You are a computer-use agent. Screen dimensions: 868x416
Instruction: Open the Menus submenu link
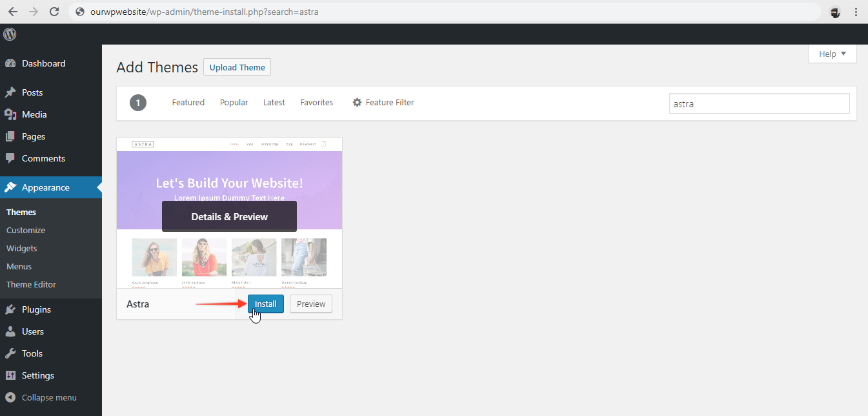pyautogui.click(x=19, y=266)
